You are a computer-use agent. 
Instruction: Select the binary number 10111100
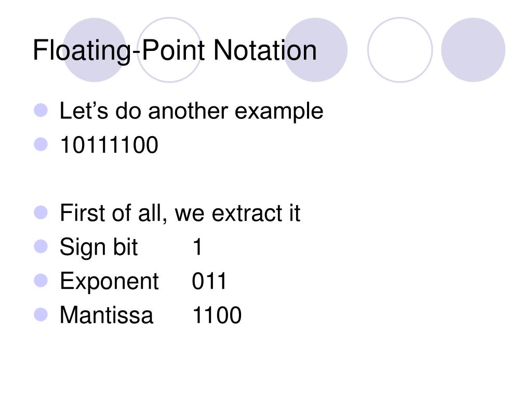109,145
